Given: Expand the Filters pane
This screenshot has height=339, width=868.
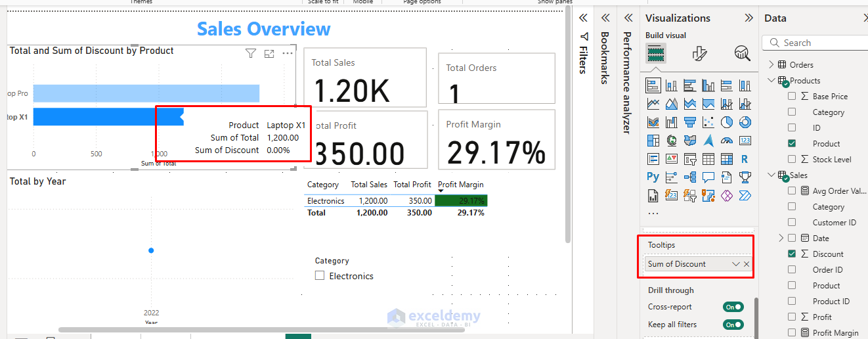Looking at the screenshot, I should [583, 18].
